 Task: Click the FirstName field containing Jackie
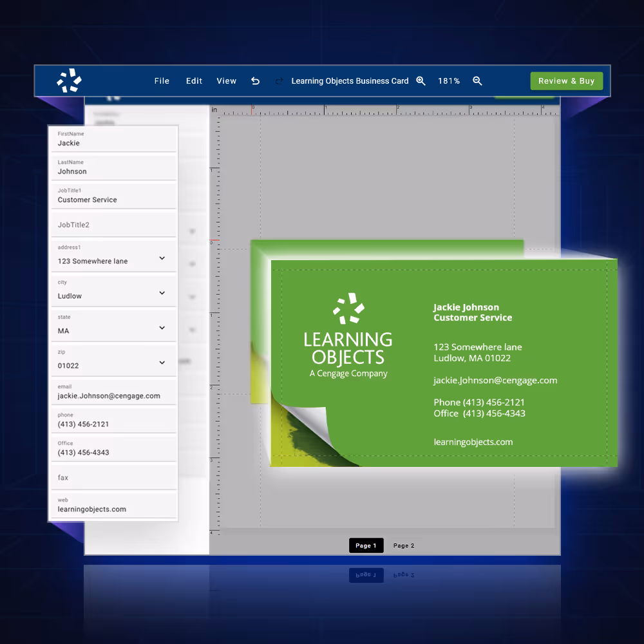(112, 139)
